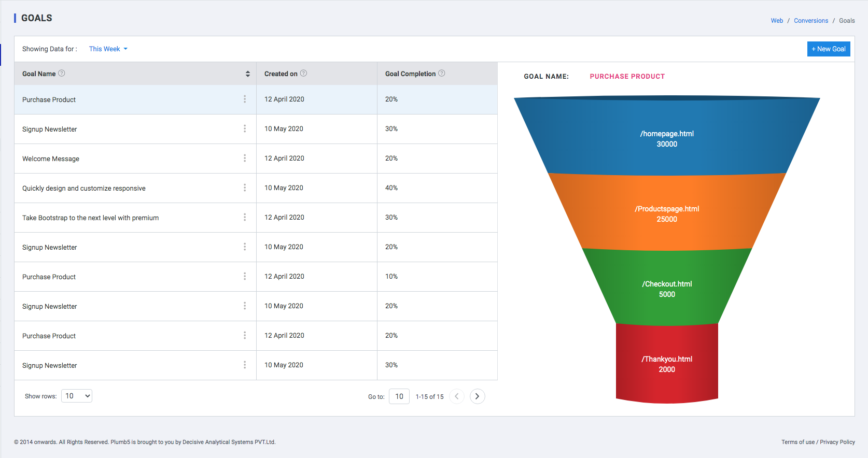Click Welcome Message created date 12 April 2020
The width and height of the screenshot is (868, 458).
pyautogui.click(x=284, y=158)
